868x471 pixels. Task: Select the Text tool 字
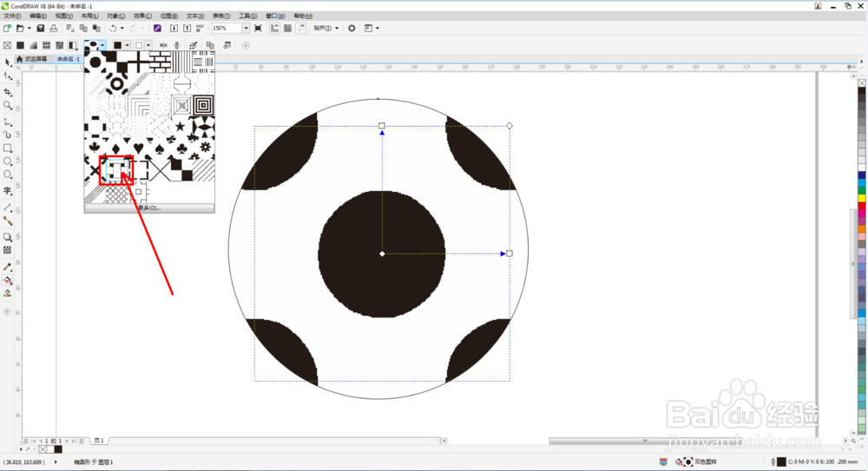coord(8,190)
